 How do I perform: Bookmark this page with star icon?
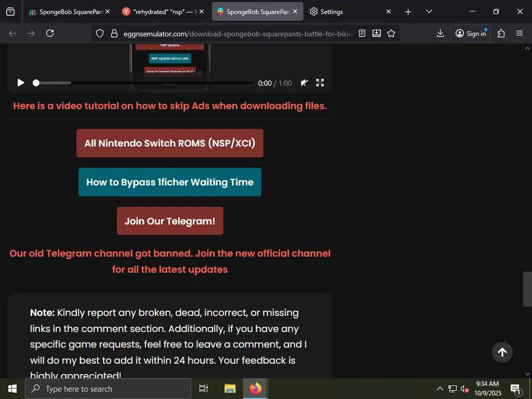tap(391, 33)
